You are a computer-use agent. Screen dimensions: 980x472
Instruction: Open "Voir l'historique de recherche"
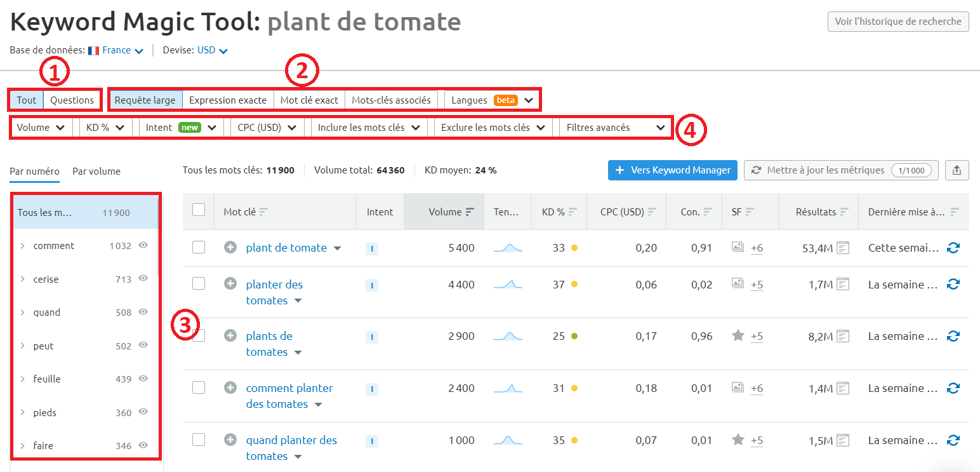coord(897,21)
